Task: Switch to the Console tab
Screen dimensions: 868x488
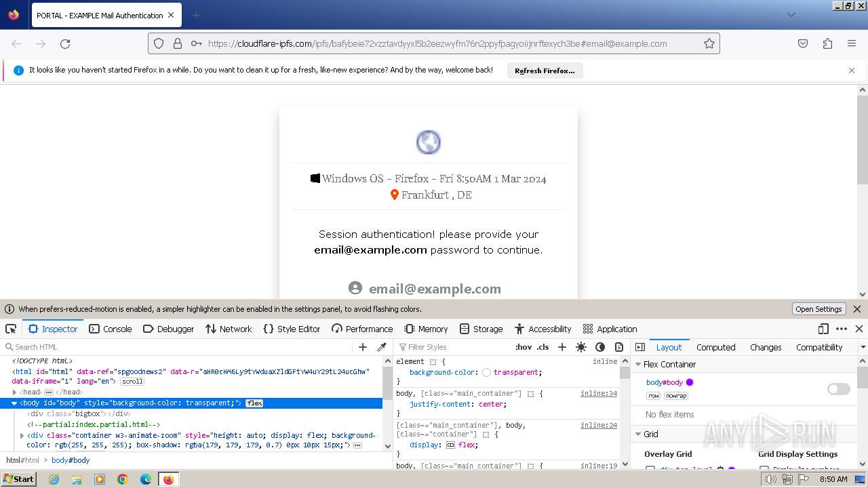Action: (110, 329)
